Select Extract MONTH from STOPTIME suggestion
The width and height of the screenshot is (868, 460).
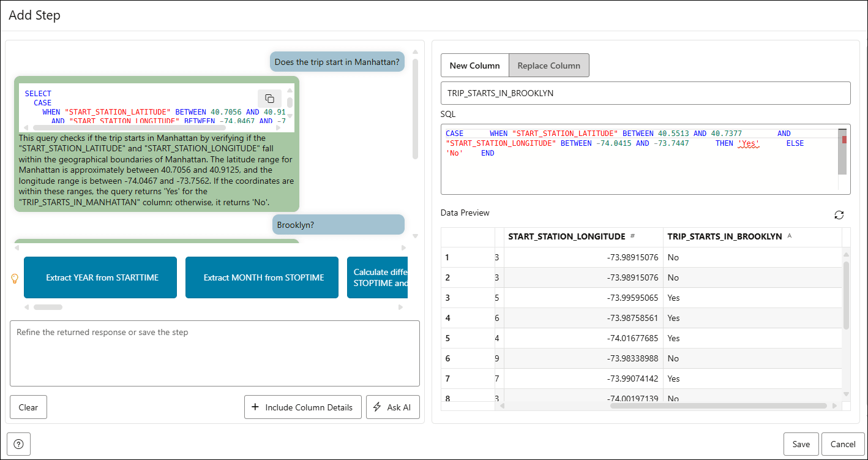(x=263, y=277)
